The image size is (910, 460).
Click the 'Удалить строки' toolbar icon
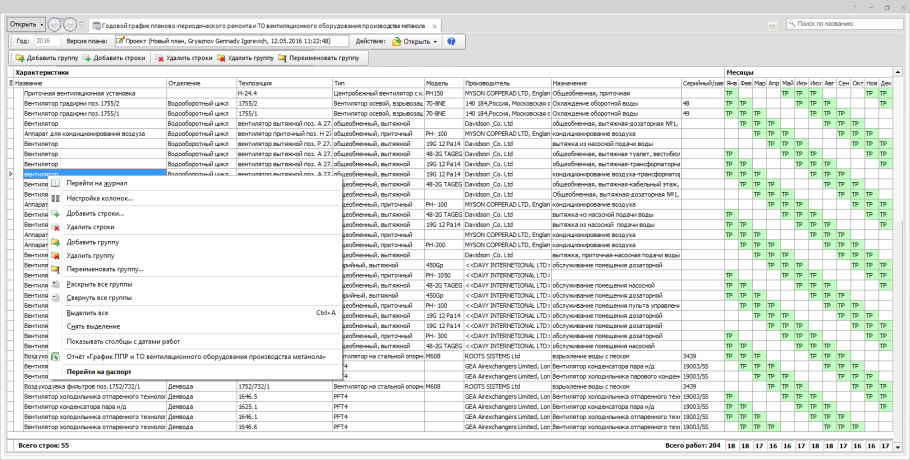[158, 58]
